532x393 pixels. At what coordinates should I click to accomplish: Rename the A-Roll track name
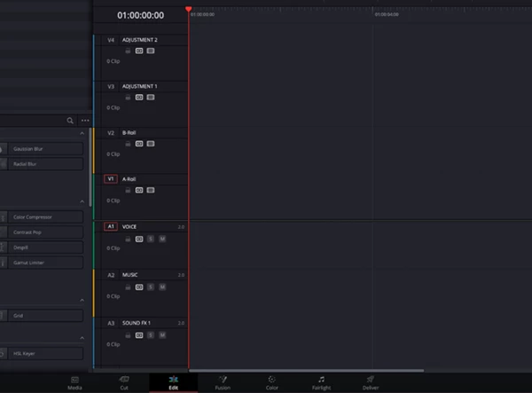pos(129,179)
